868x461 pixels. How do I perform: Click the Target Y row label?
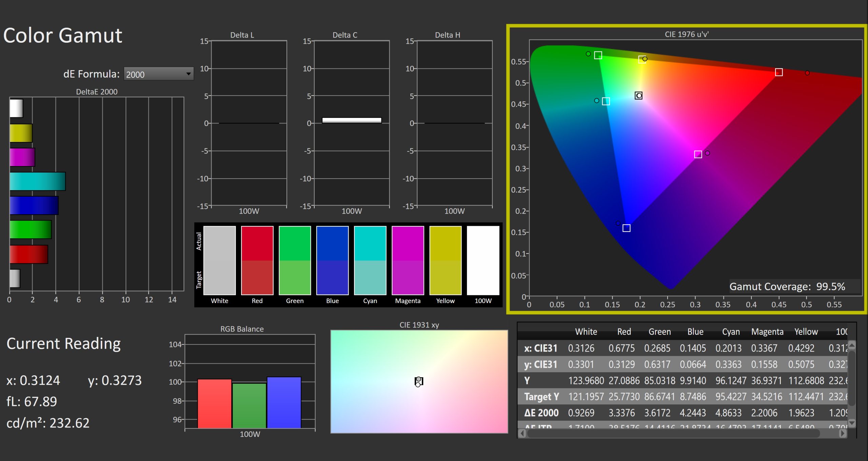[x=541, y=397]
